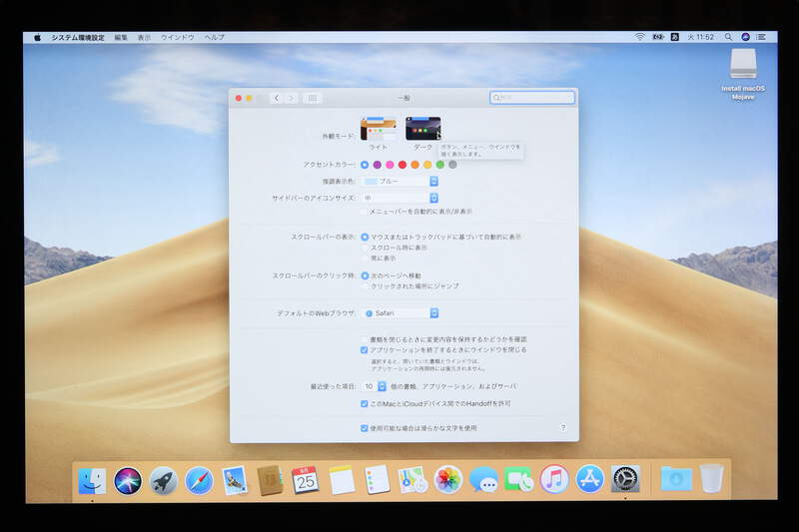This screenshot has height=532, width=799.
Task: Open FaceTime app in Dock
Action: [518, 480]
